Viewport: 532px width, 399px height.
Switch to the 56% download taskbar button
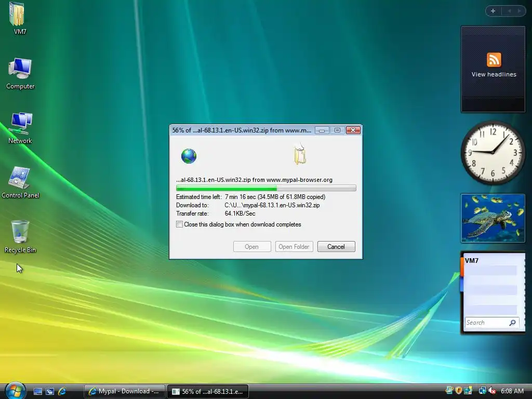208,391
